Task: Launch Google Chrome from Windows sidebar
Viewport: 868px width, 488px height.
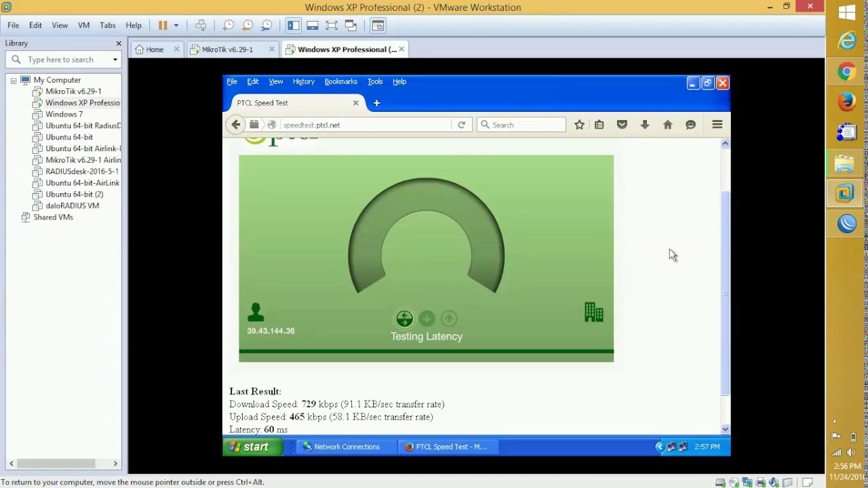Action: click(847, 72)
